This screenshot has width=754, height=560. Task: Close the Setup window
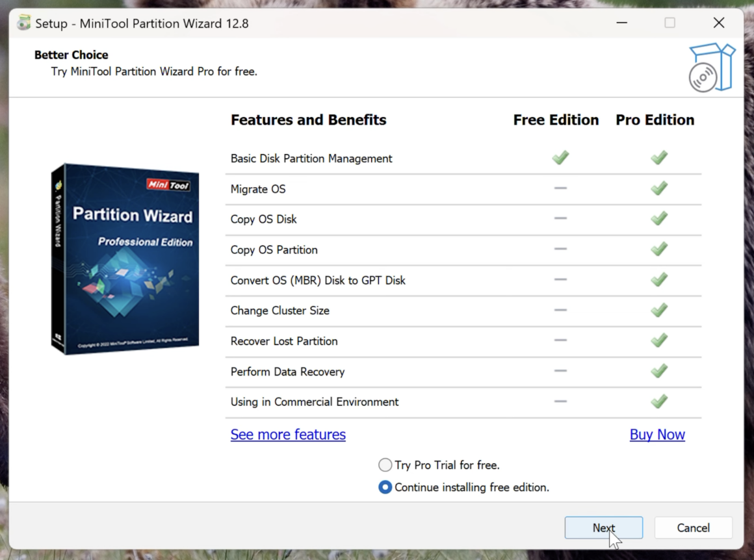pos(719,23)
